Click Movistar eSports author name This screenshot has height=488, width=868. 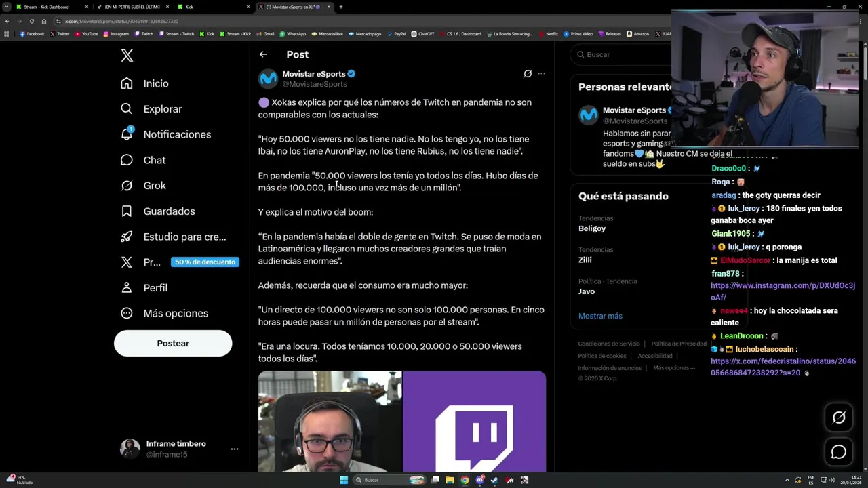(x=314, y=73)
